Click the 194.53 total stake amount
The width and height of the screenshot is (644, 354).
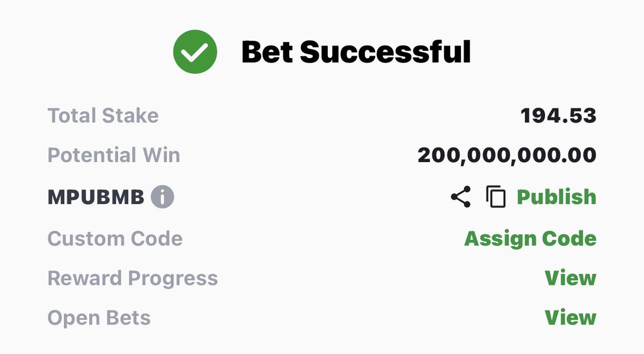pyautogui.click(x=558, y=115)
